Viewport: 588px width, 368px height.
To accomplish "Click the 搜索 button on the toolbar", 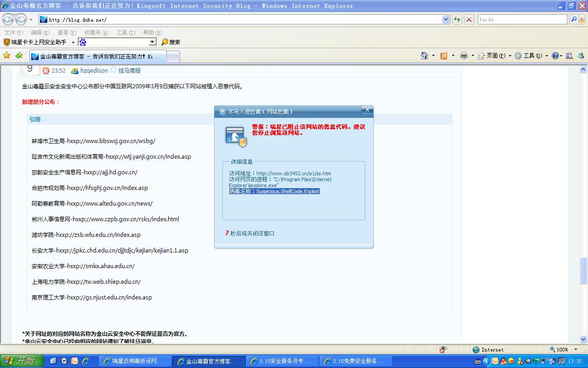I will (x=171, y=42).
